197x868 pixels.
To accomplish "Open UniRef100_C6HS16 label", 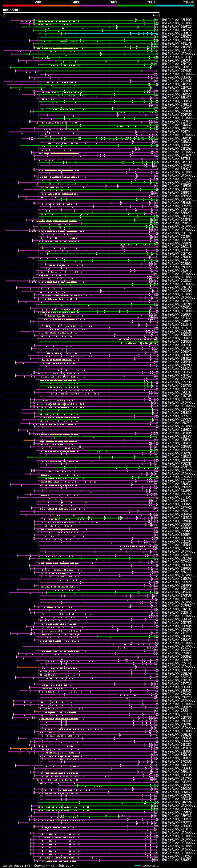I will (x=177, y=772).
